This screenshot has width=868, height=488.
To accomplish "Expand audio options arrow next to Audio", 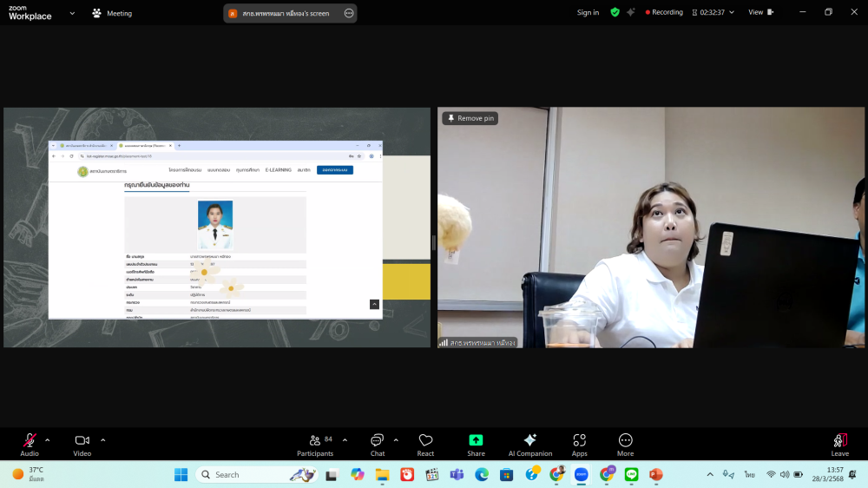I will tap(47, 439).
